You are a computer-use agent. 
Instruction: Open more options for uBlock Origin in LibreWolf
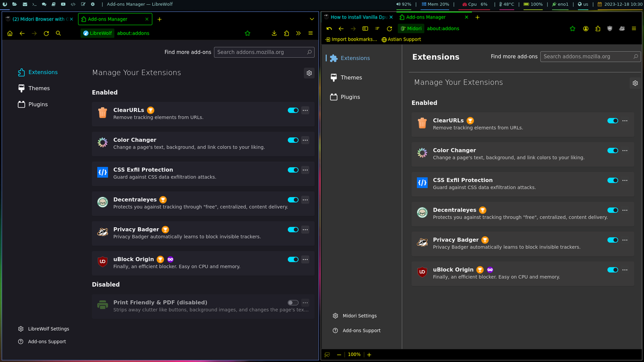pos(305,259)
